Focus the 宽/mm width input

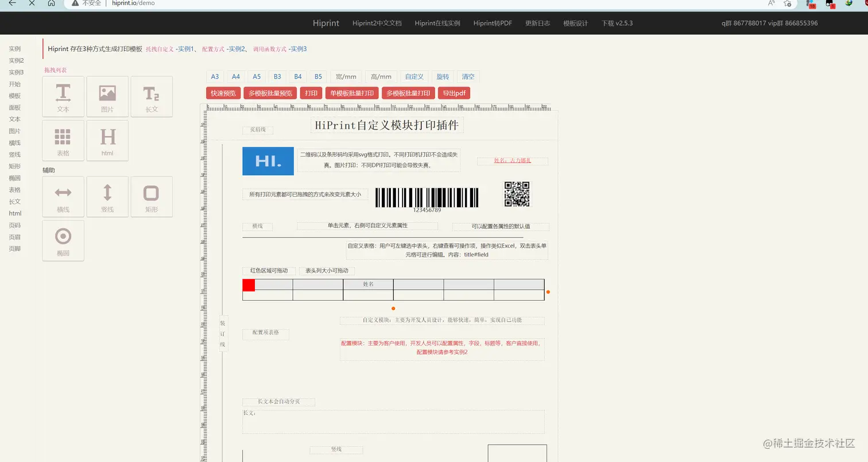(x=346, y=76)
